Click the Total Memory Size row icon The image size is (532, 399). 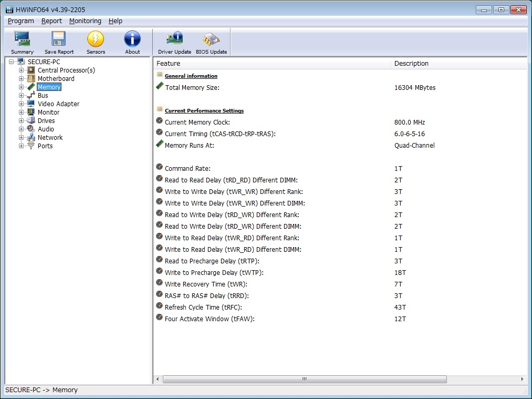tap(160, 86)
